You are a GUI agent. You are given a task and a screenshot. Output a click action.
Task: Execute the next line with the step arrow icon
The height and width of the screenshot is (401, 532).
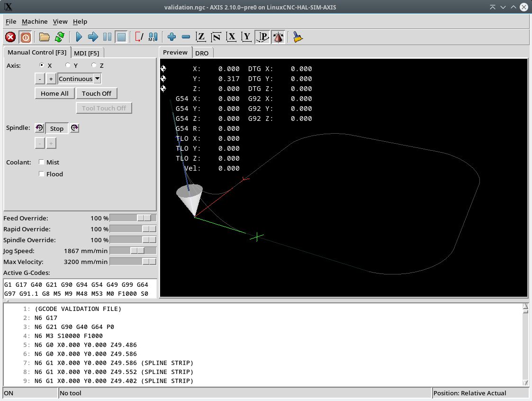tap(93, 37)
